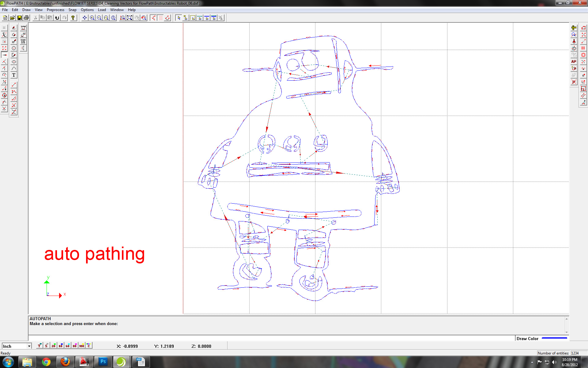Open the Snap menu
The image size is (588, 368).
[x=72, y=10]
